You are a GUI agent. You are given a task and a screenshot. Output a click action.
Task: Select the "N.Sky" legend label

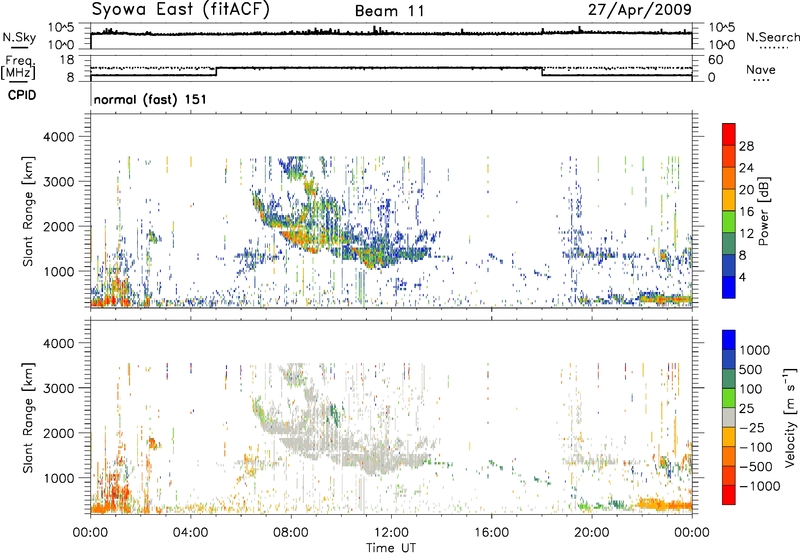pyautogui.click(x=19, y=37)
